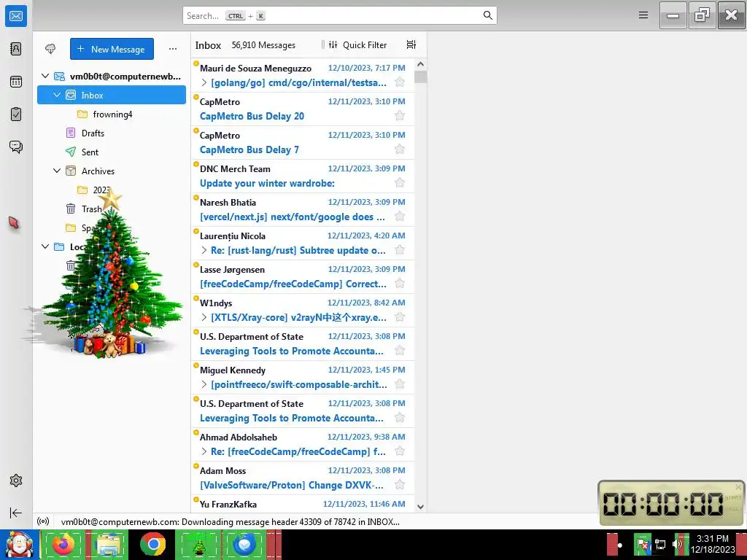Click Thunderbird icon in taskbar
Image resolution: width=747 pixels, height=560 pixels.
pos(244,544)
